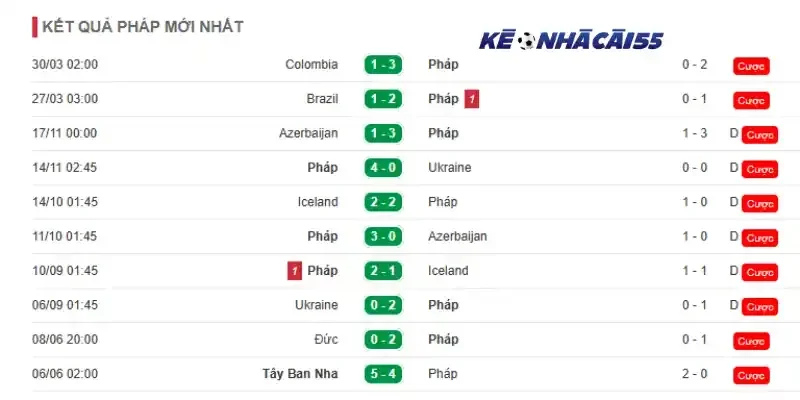Open the 4-0 score badge
This screenshot has height=400, width=800.
(x=383, y=168)
